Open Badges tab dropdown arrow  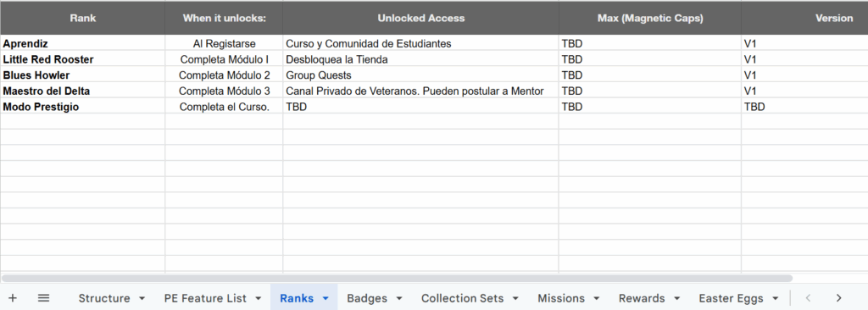pos(399,298)
